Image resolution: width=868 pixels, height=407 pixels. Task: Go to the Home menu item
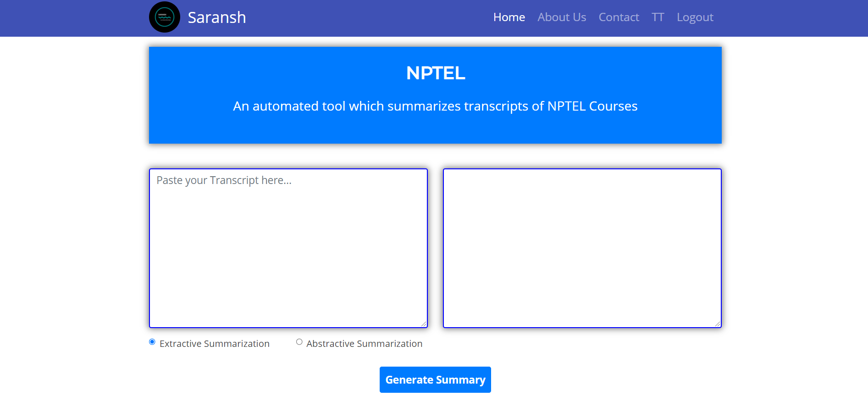[509, 17]
